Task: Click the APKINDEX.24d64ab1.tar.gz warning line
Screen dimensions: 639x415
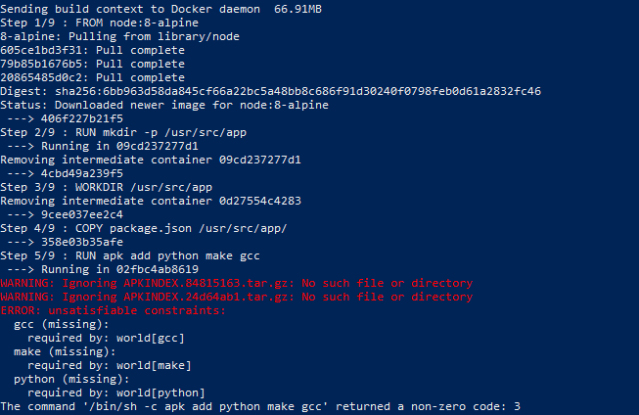Action: tap(237, 297)
